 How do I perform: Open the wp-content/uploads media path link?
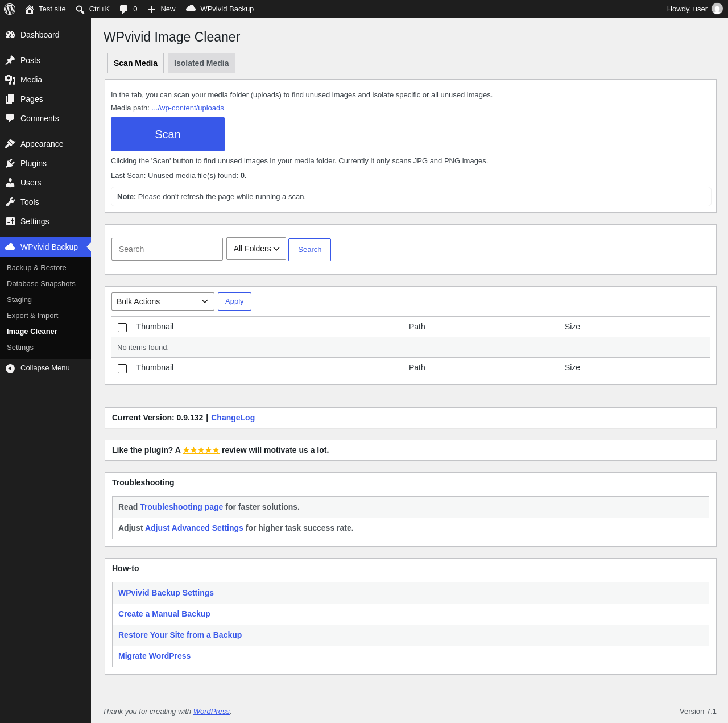(x=188, y=108)
